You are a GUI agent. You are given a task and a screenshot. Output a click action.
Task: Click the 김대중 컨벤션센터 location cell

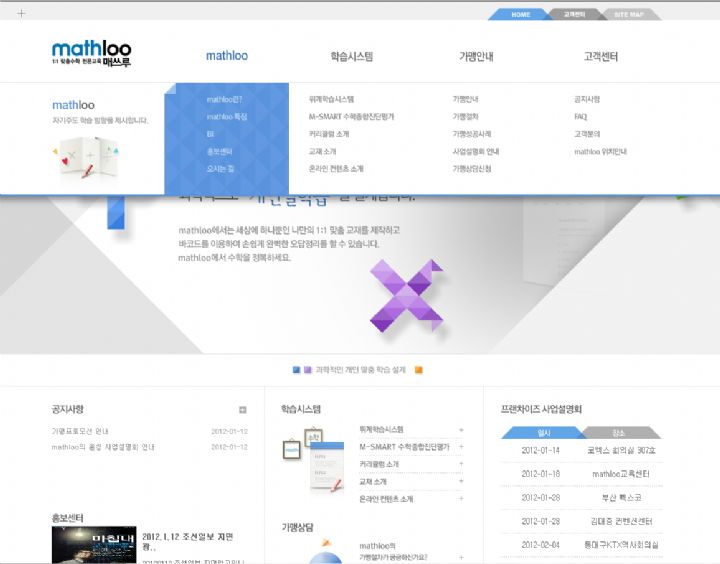point(621,521)
